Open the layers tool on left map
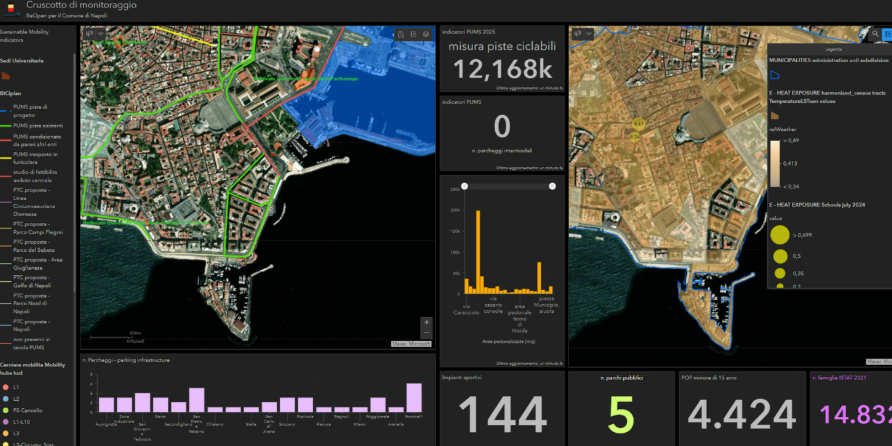 pos(426,35)
